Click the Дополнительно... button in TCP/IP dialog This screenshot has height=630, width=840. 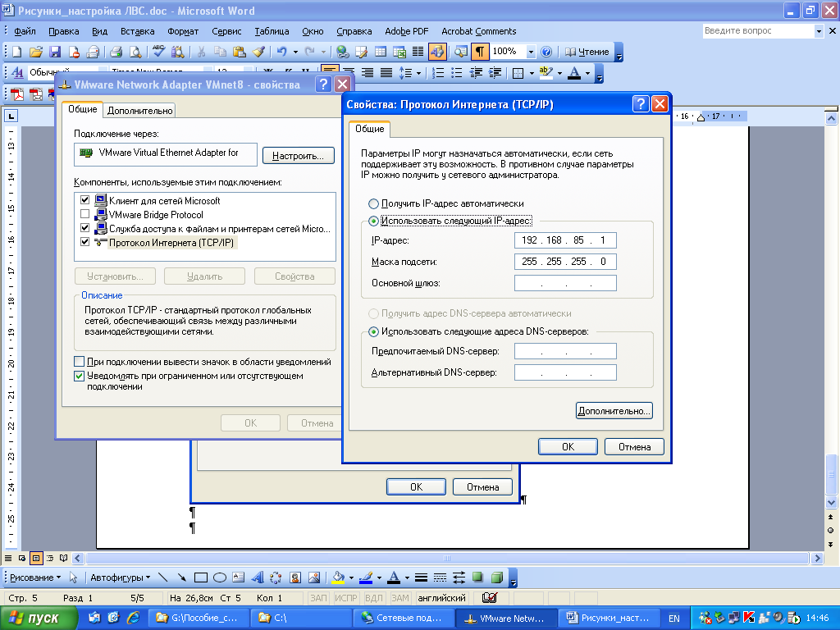[614, 411]
